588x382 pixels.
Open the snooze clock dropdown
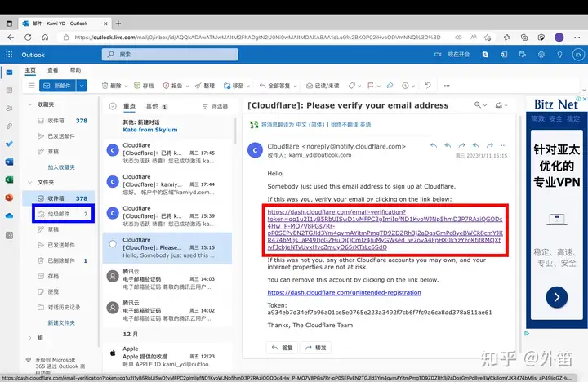tap(413, 86)
